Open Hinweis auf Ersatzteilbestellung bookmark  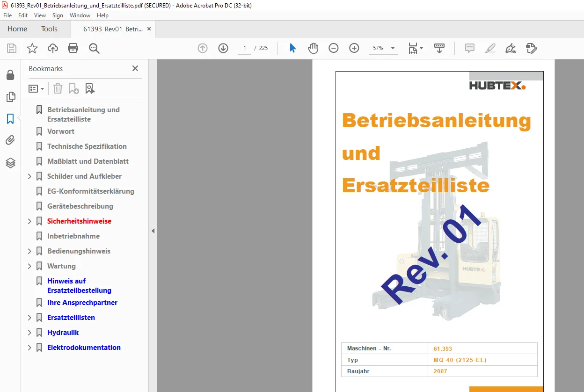79,286
